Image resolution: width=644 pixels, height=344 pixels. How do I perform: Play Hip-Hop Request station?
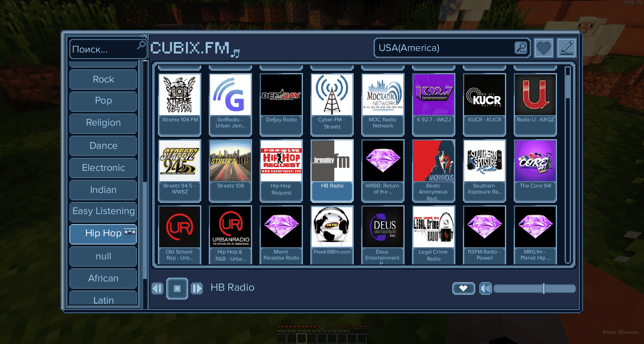[x=281, y=170]
